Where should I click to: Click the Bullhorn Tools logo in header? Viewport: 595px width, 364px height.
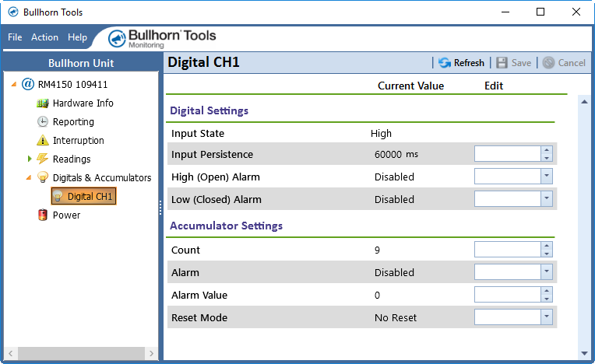[162, 38]
